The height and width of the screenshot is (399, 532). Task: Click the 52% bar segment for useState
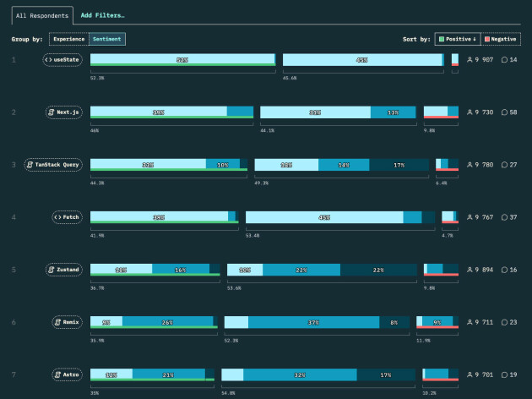pyautogui.click(x=182, y=60)
